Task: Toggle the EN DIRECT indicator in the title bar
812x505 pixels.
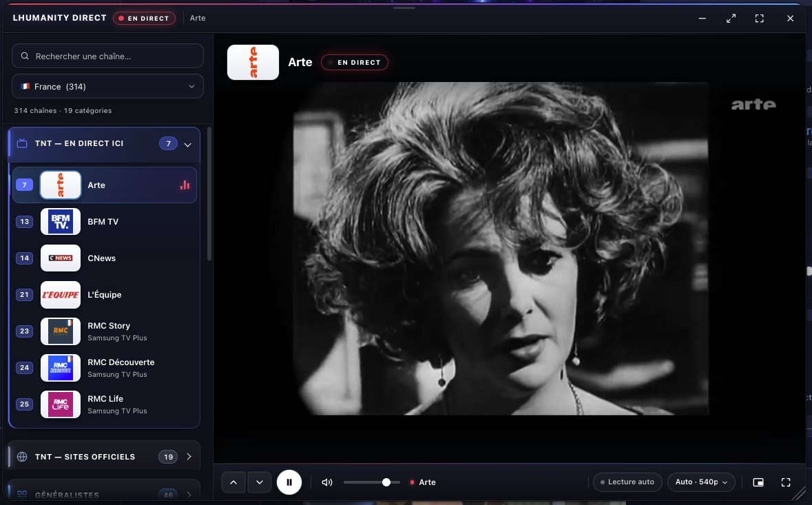Action: [x=144, y=18]
